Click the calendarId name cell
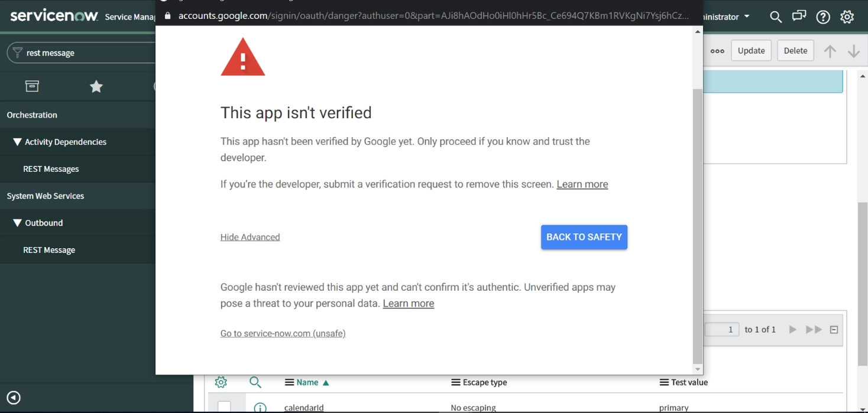 pyautogui.click(x=304, y=408)
